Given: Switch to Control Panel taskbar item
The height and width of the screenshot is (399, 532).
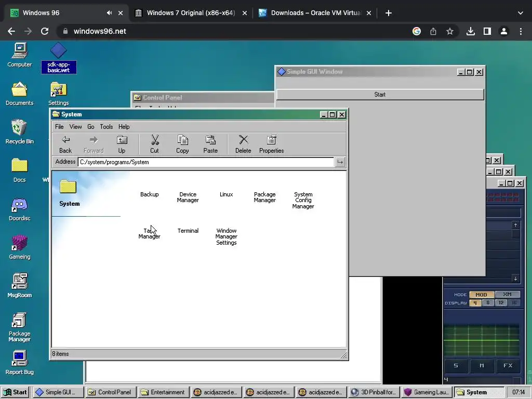Looking at the screenshot, I should (x=111, y=392).
